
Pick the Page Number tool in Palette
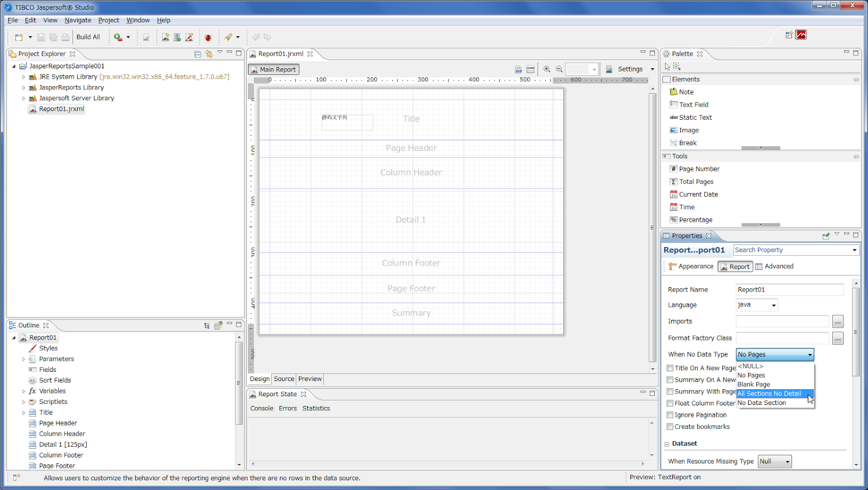click(x=694, y=169)
